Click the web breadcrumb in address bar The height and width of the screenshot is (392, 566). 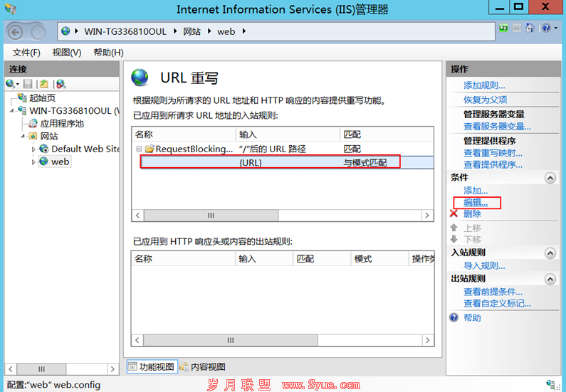click(x=226, y=32)
